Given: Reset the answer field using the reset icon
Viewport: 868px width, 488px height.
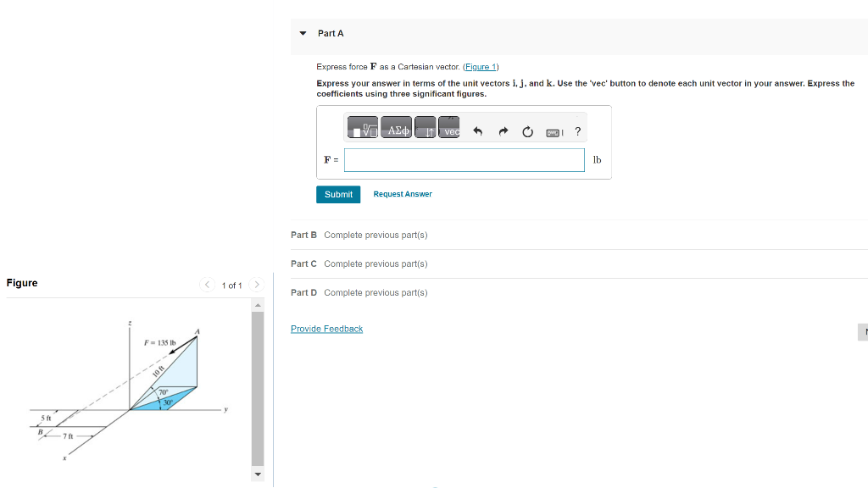Looking at the screenshot, I should click(527, 130).
